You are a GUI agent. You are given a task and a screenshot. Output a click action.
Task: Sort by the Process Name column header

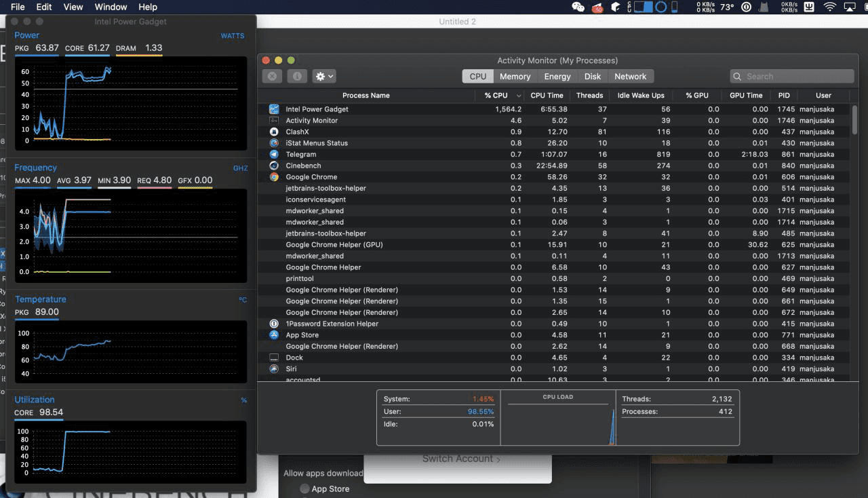click(x=366, y=96)
